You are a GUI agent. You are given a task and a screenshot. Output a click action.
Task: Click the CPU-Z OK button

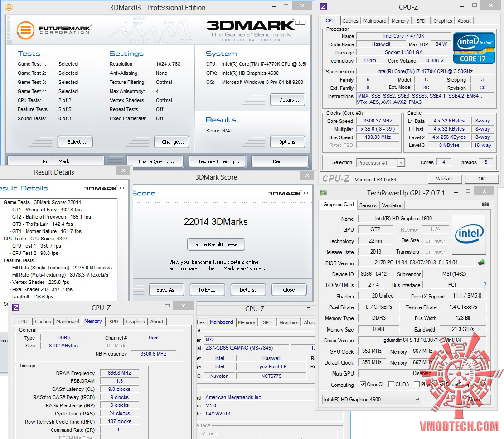click(x=481, y=179)
